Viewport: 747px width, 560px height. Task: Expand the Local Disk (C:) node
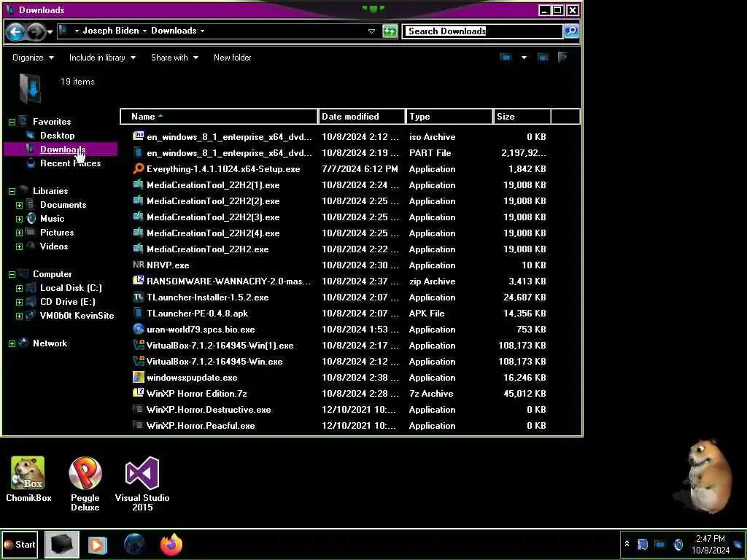(x=19, y=288)
